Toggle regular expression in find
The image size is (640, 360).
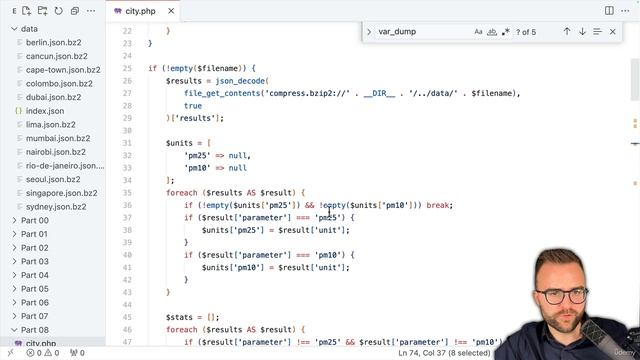pos(506,32)
